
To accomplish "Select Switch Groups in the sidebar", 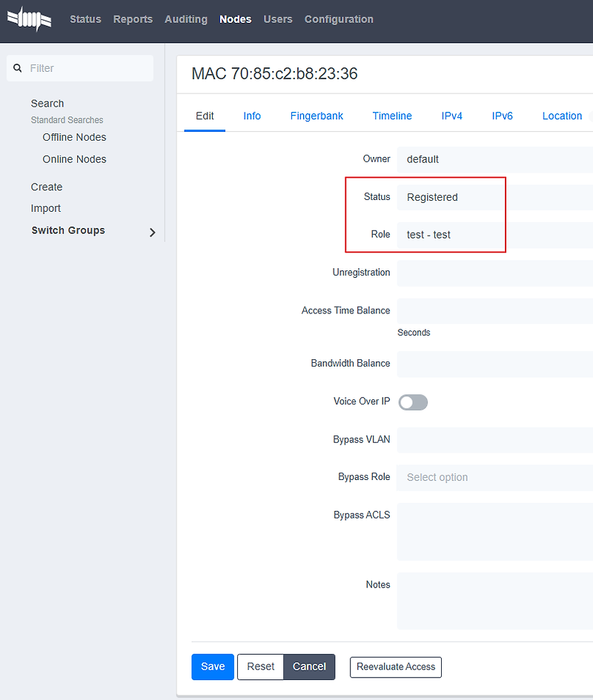I will click(68, 230).
